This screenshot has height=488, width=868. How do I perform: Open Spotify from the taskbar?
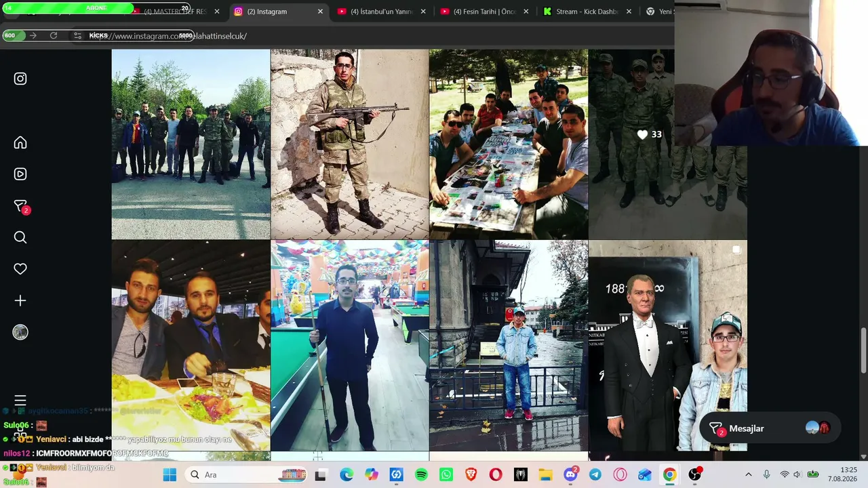(421, 474)
